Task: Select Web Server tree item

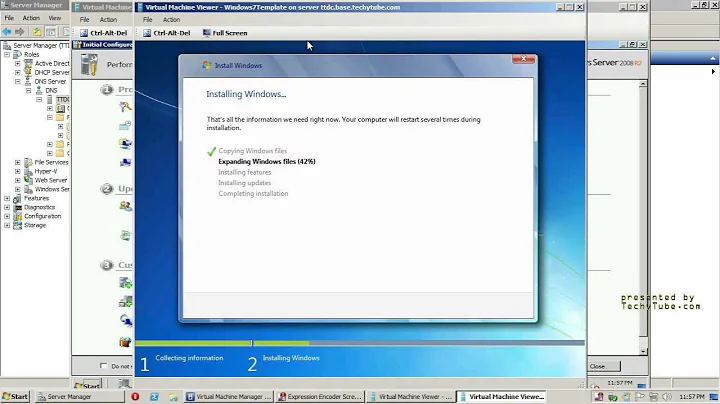Action: click(x=51, y=180)
